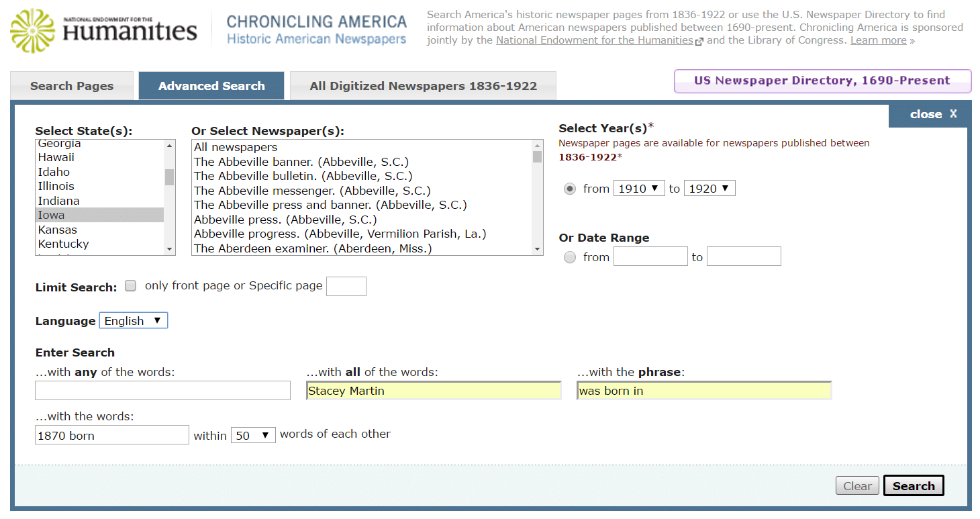Click the states list scroll-up arrow
The image size is (980, 519).
pos(169,146)
